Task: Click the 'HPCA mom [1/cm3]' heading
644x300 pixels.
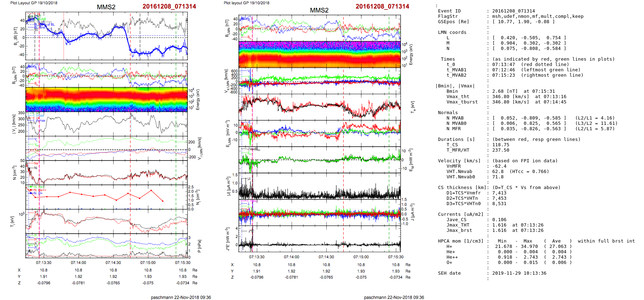Action: point(461,241)
